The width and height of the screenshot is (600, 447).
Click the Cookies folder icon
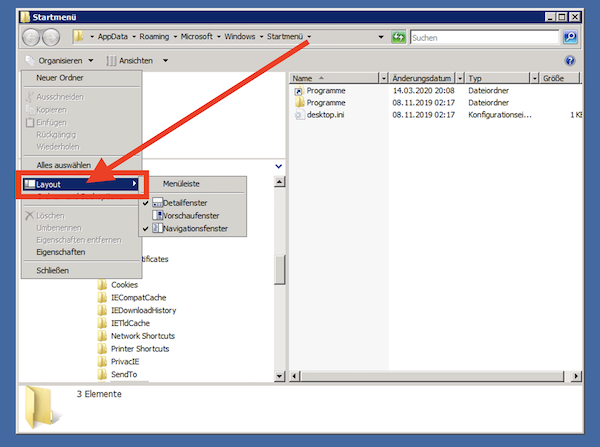[x=102, y=284]
